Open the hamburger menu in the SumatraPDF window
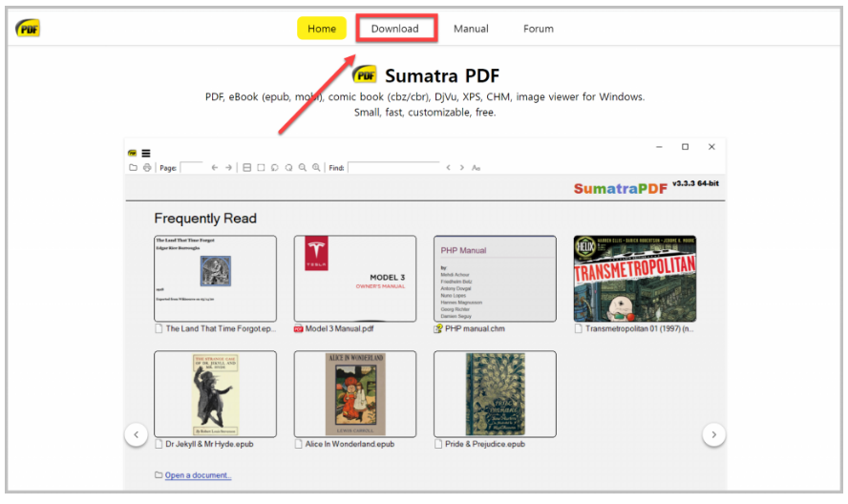Image resolution: width=848 pixels, height=504 pixels. coord(146,154)
